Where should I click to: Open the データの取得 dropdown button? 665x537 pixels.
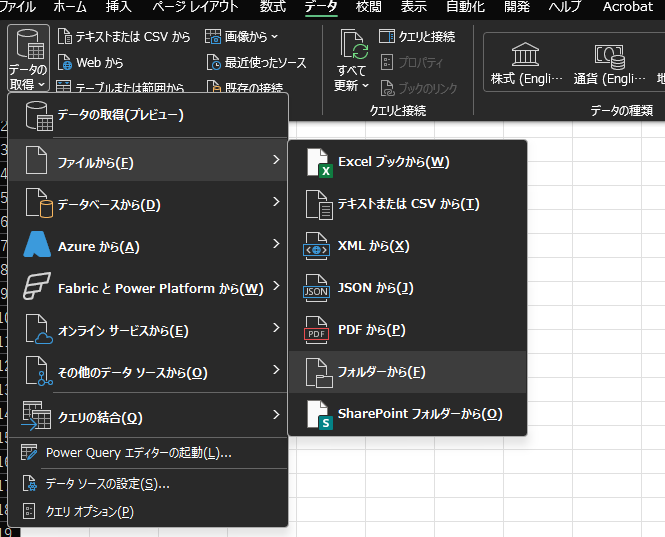(27, 60)
